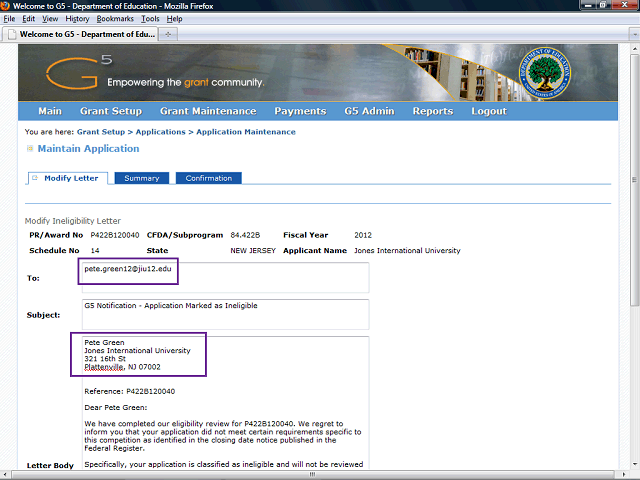The height and width of the screenshot is (480, 640).
Task: Open the History menu
Action: point(77,19)
